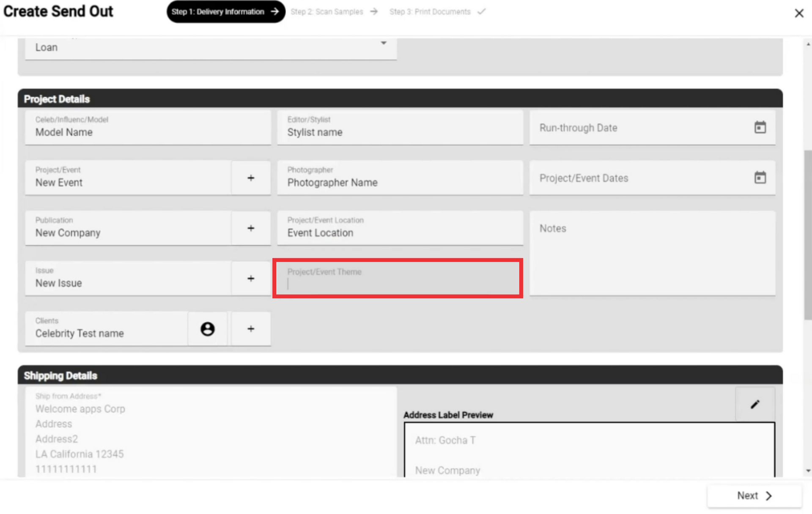Select the Issue field showing New Issue
Image resolution: width=812 pixels, height=514 pixels.
point(128,279)
